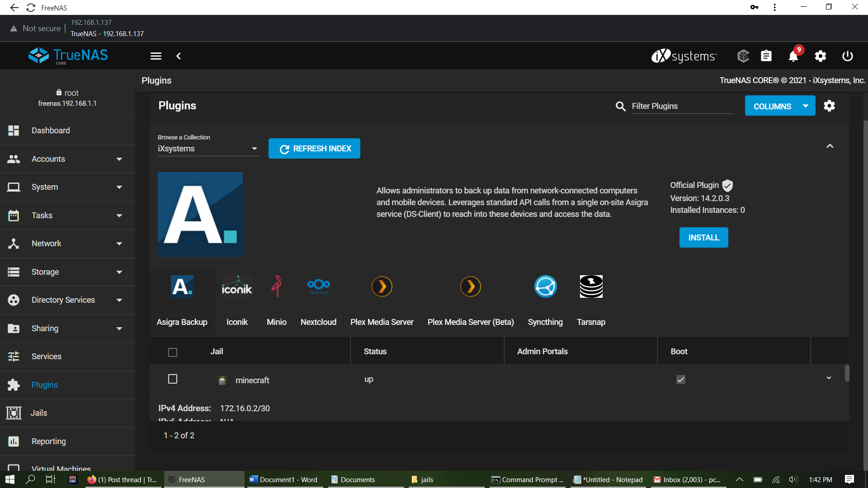Screen dimensions: 868x488
Task: Open the Reporting page
Action: click(68, 441)
